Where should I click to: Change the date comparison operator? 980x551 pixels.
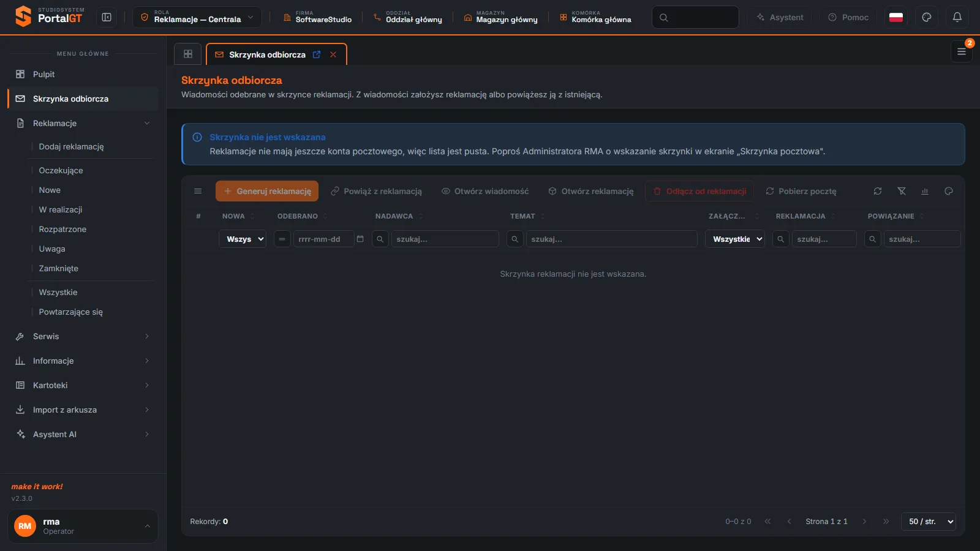pyautogui.click(x=282, y=239)
